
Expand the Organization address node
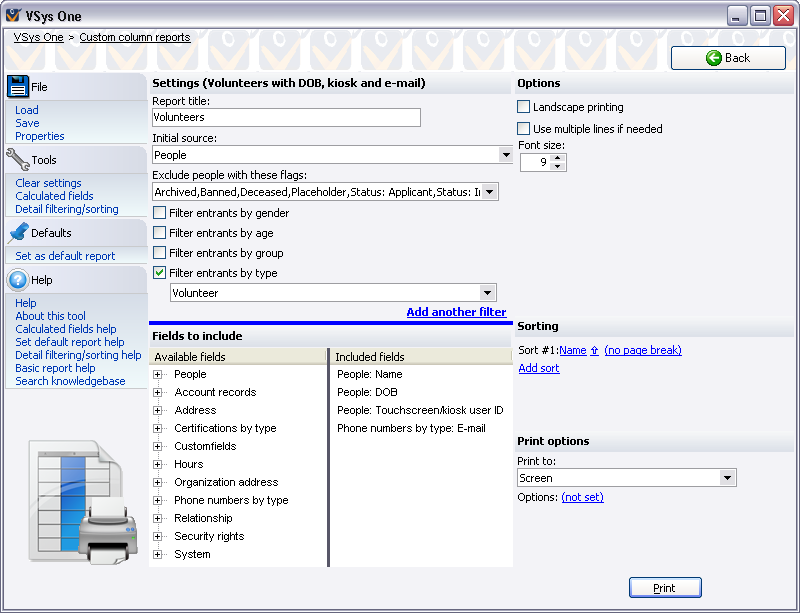click(x=158, y=482)
